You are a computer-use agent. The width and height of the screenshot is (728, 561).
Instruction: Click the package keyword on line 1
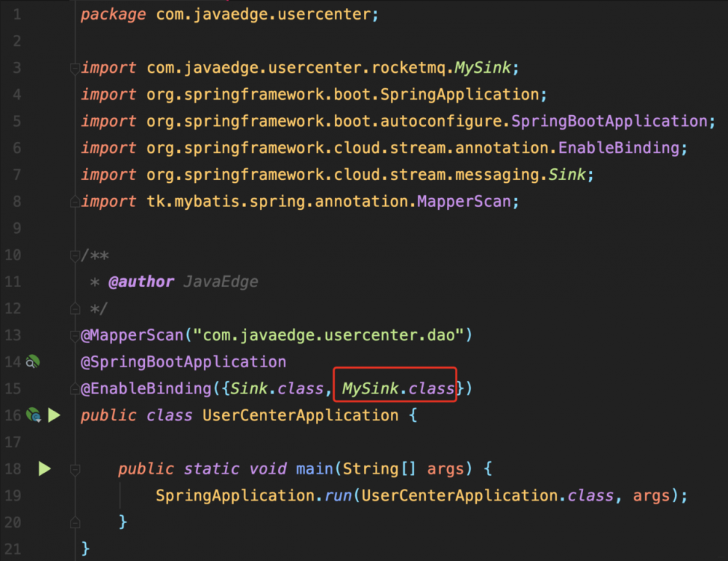point(114,15)
